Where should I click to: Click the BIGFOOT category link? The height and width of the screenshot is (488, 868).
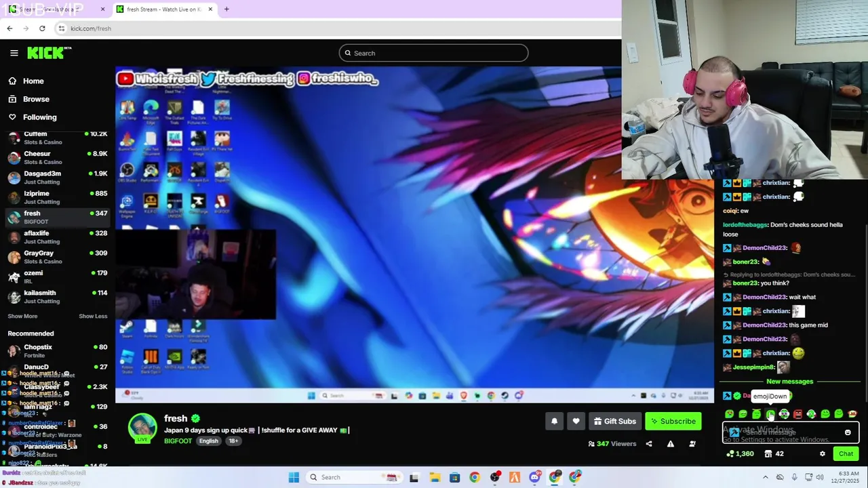(178, 441)
